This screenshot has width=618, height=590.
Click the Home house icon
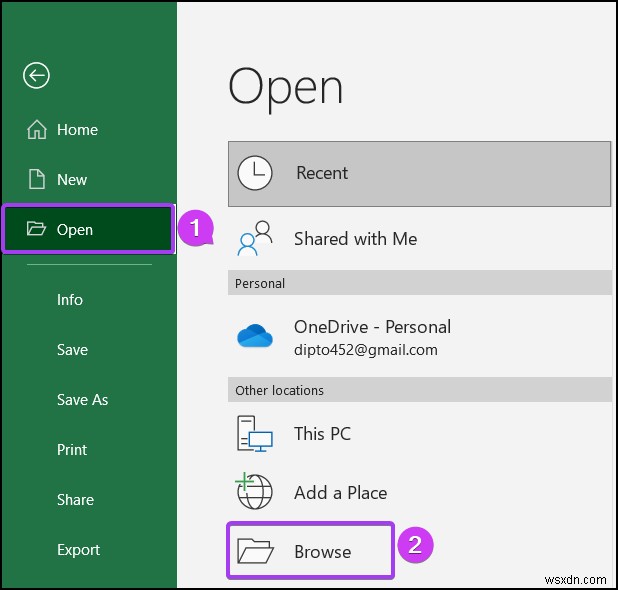pyautogui.click(x=37, y=129)
